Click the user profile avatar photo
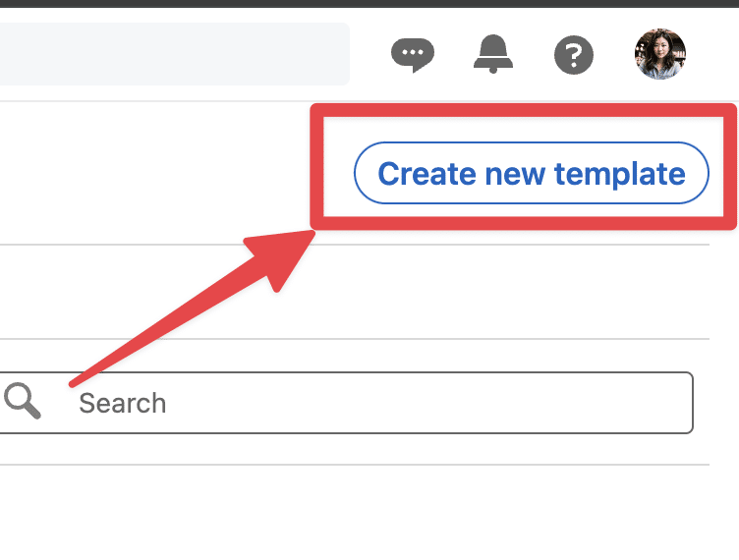 coord(659,54)
